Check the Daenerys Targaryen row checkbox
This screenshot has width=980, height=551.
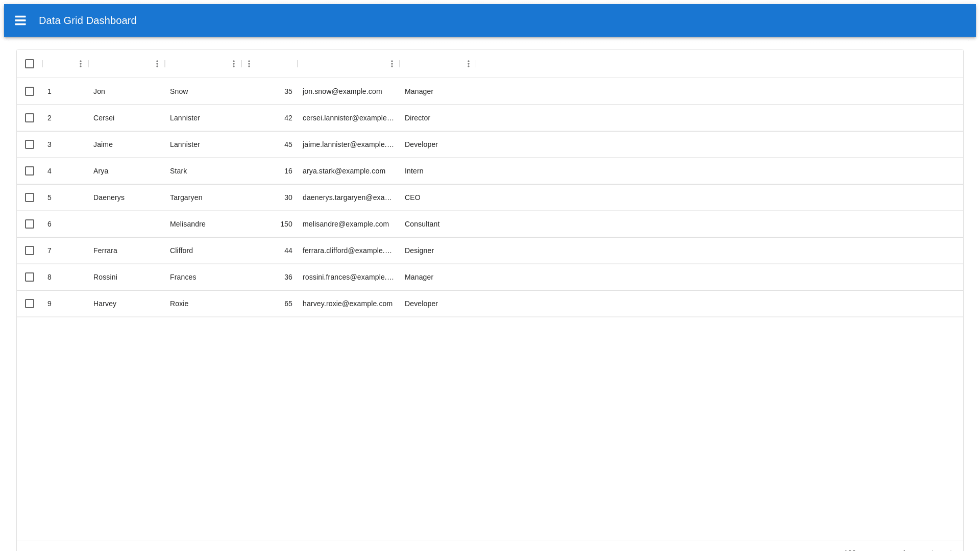30,197
